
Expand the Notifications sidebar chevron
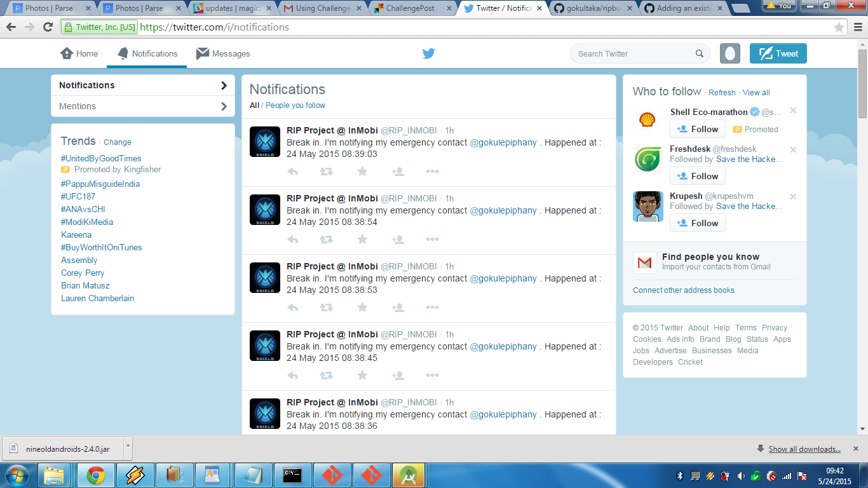click(x=224, y=86)
